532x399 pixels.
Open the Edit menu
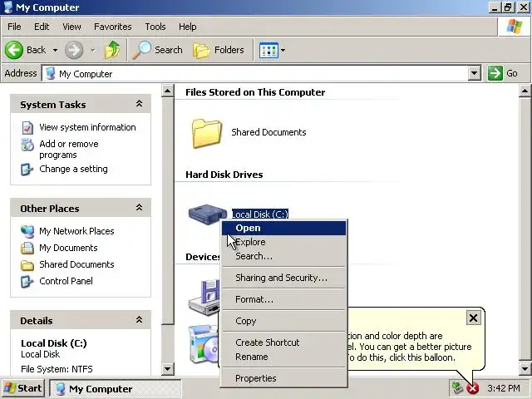(42, 27)
